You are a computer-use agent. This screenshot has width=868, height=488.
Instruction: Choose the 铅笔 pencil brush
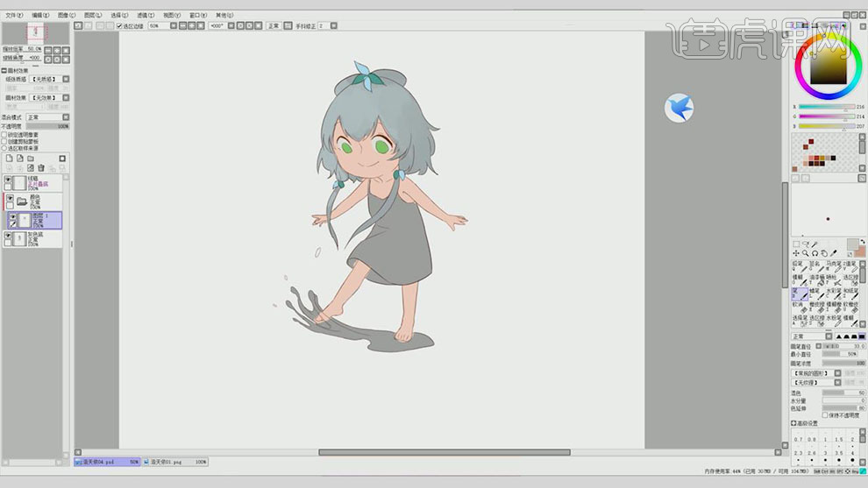(800, 267)
